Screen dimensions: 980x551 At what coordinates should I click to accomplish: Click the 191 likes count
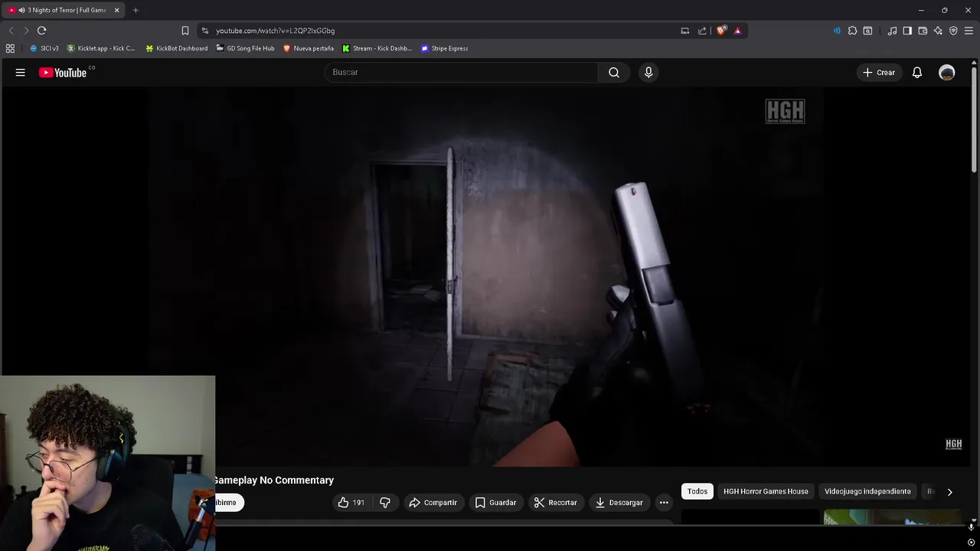pyautogui.click(x=358, y=503)
